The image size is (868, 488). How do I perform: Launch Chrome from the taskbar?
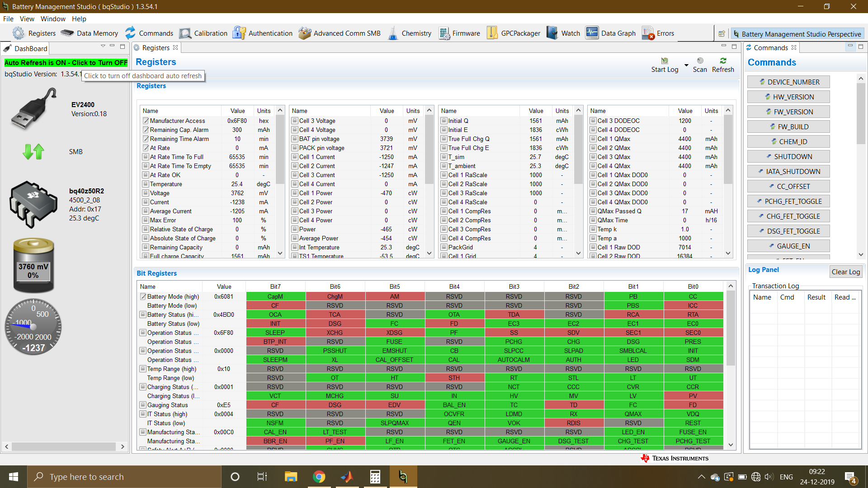[x=319, y=477]
